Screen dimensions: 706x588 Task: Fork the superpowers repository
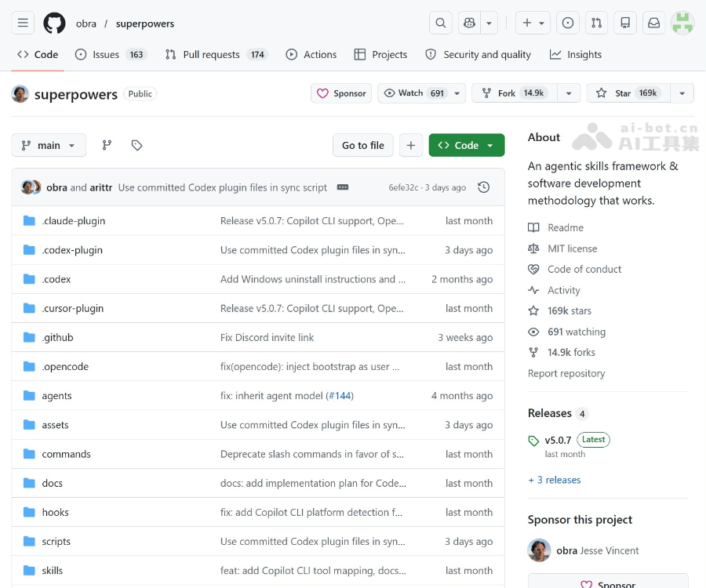coord(514,93)
